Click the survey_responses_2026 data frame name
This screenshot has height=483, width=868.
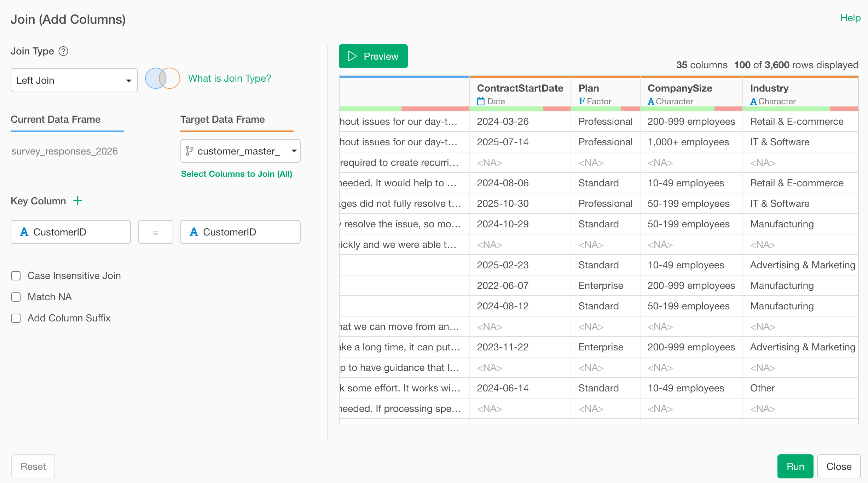(64, 151)
